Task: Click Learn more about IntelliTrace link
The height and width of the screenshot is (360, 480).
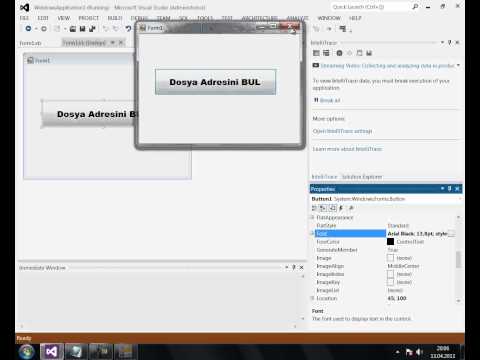Action: pos(347,149)
